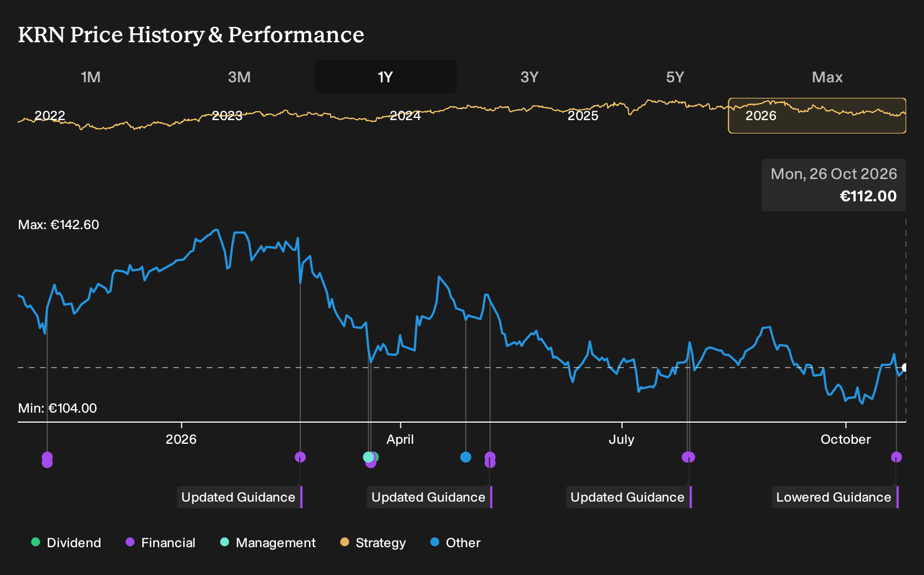Click the Mon, 26 Oct 2026 price tooltip

(834, 185)
